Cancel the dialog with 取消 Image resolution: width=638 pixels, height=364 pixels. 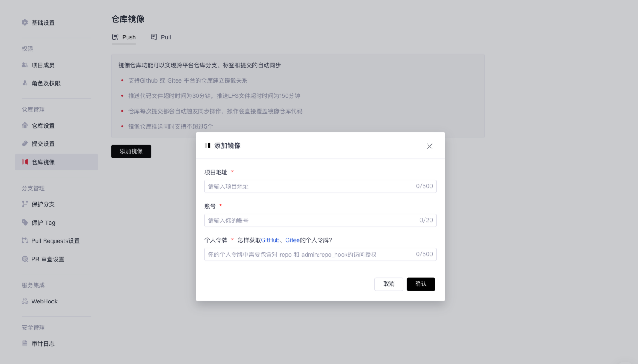(x=389, y=284)
